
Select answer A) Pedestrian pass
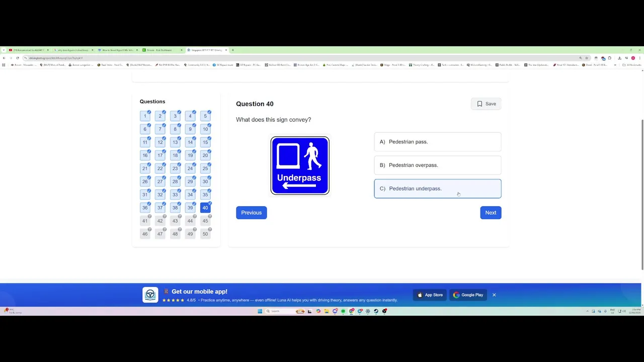(438, 142)
